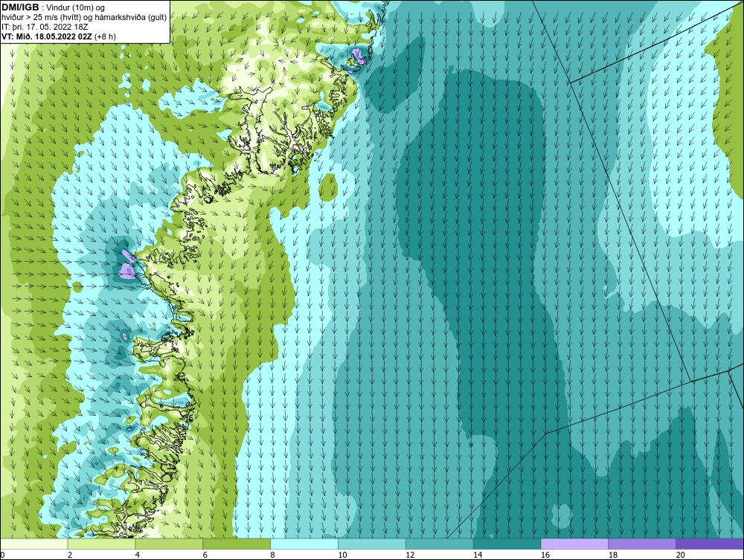
Task: Click the 'IT: þri. 17. 05. 2022 18Z' line
Action: coord(45,27)
